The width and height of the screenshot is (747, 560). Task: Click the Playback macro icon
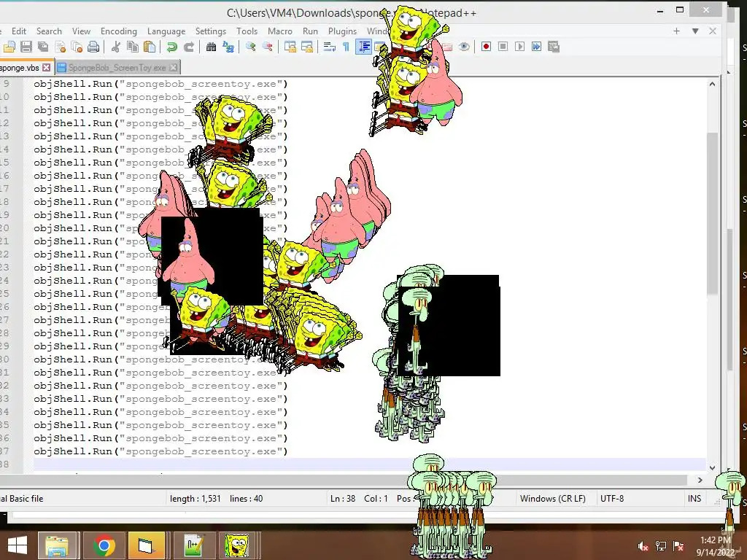tap(519, 47)
